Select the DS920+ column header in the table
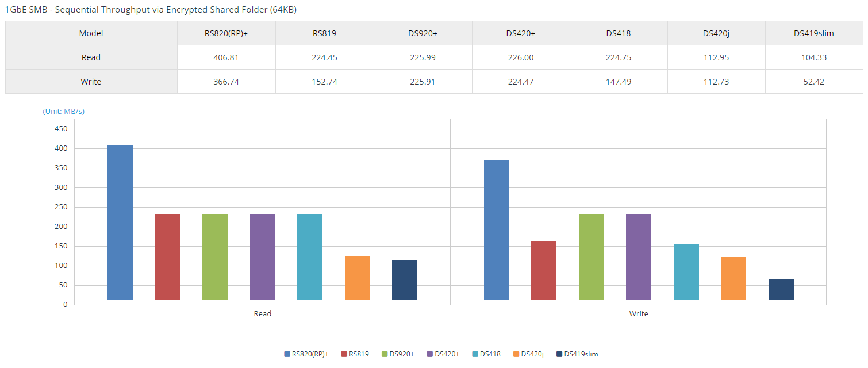This screenshot has height=368, width=868. coord(423,33)
